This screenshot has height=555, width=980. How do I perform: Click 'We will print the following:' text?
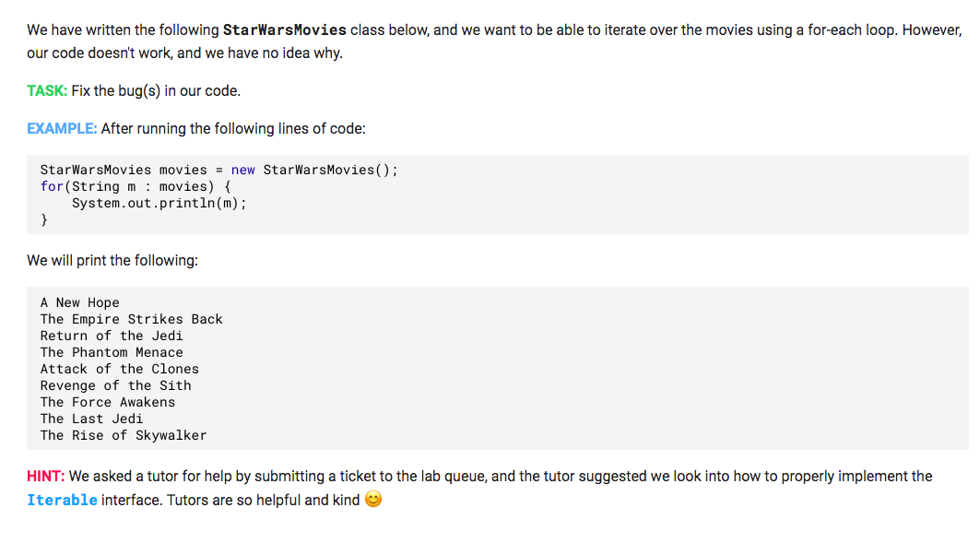(112, 261)
